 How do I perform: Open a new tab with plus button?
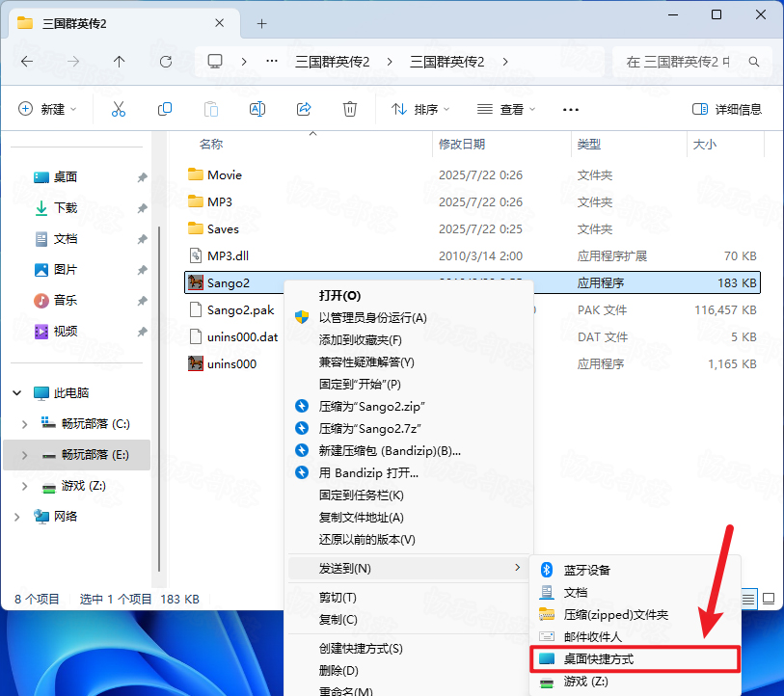point(261,23)
